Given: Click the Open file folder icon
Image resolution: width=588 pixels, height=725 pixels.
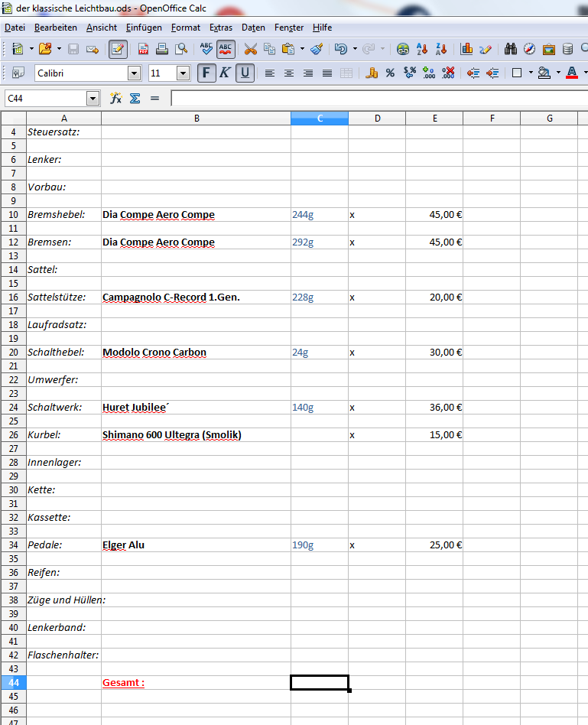Looking at the screenshot, I should point(45,48).
